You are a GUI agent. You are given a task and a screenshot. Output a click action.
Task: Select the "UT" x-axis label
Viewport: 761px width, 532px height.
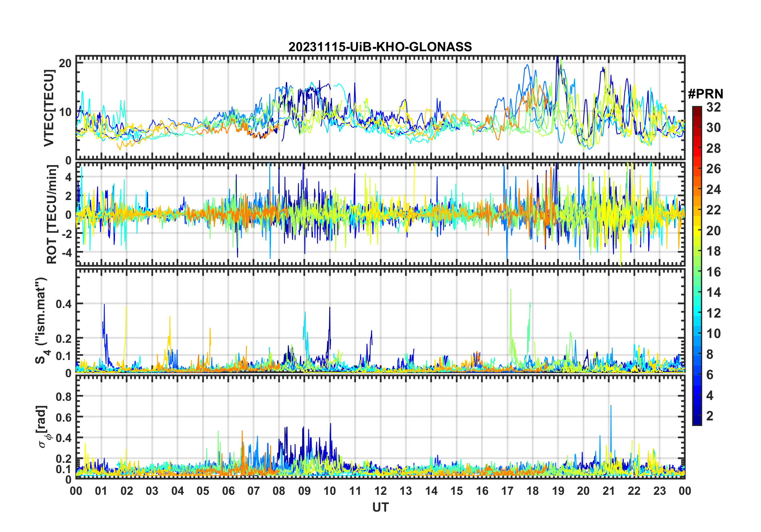coord(380,508)
